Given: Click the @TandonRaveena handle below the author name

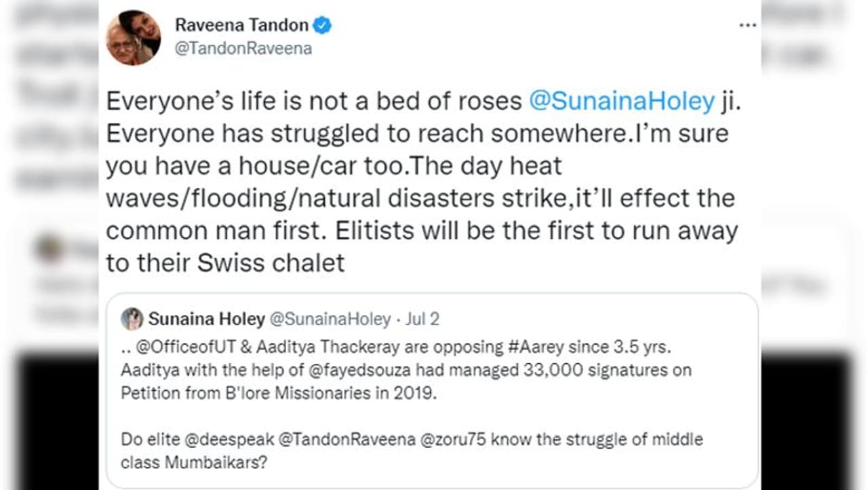Looking at the screenshot, I should 243,49.
